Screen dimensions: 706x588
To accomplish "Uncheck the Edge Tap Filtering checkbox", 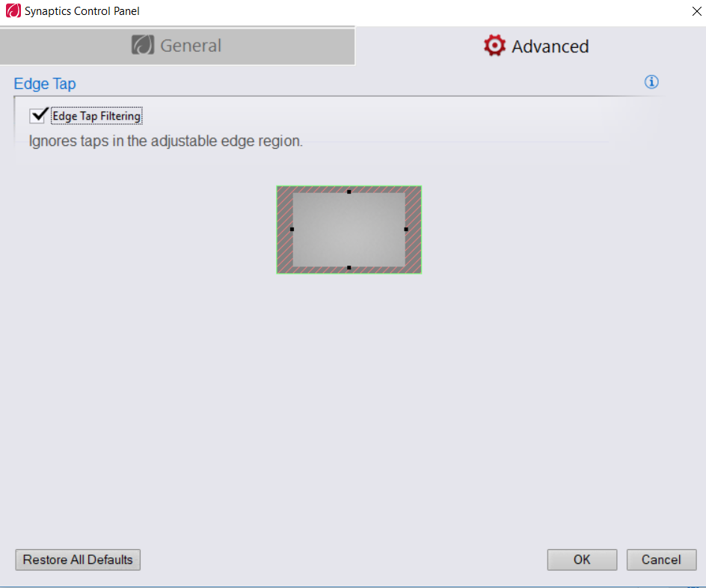I will [x=38, y=115].
